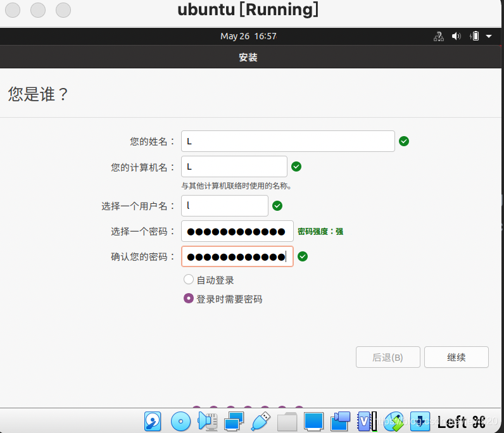Screen dimensions: 504x433
Task: Click the first window control button of VM window
Action: [x=13, y=10]
